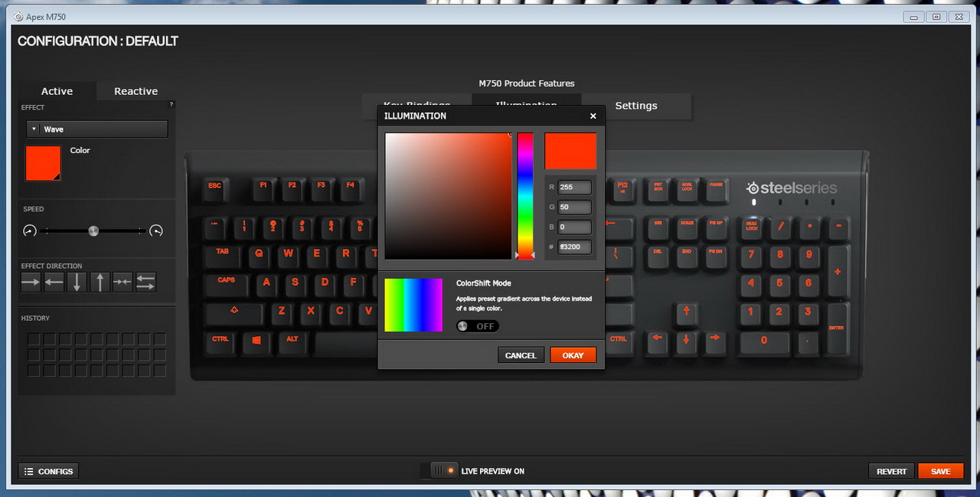This screenshot has width=980, height=497.
Task: Select the left-to-right wave direction arrow
Action: coord(31,283)
